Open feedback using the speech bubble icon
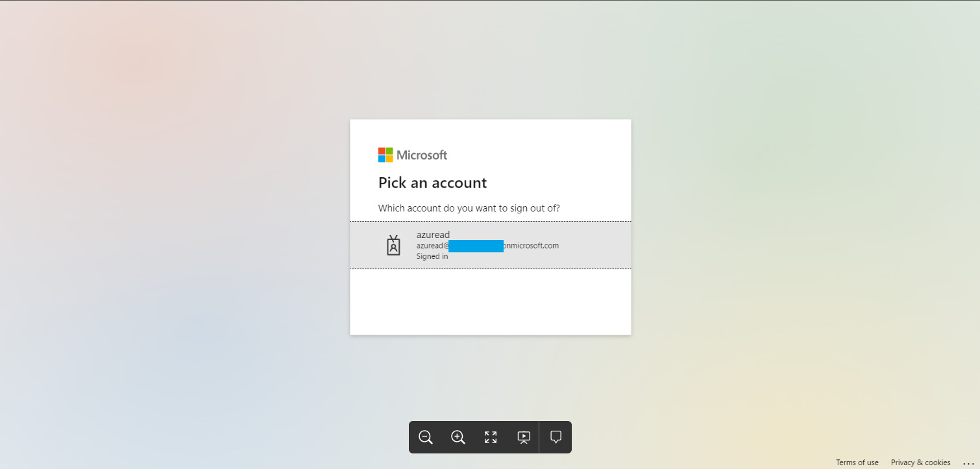This screenshot has height=469, width=980. coord(556,437)
